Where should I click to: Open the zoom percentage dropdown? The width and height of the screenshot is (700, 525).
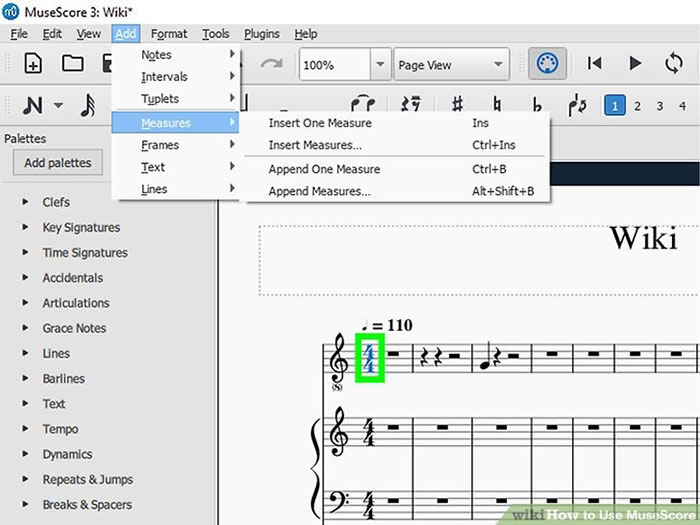pos(379,65)
